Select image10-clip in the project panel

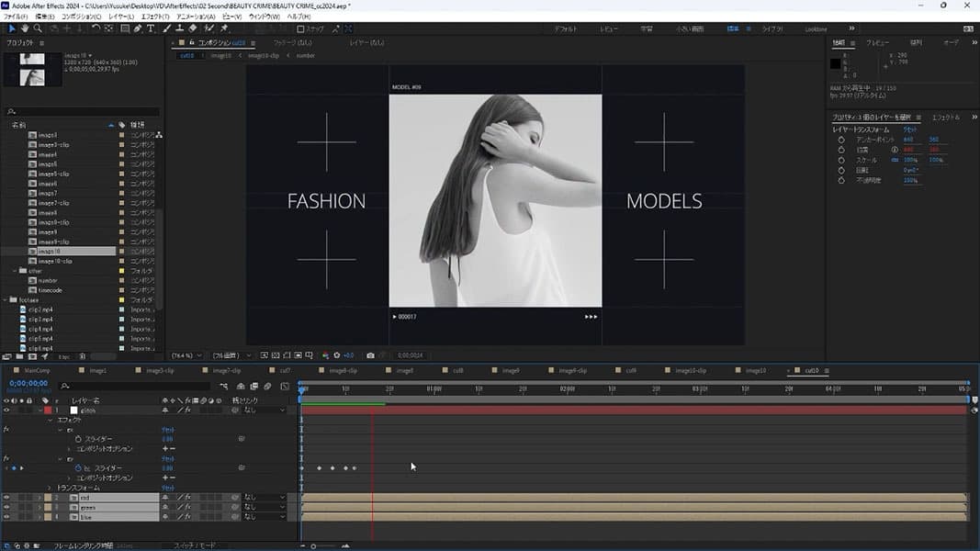tap(57, 261)
